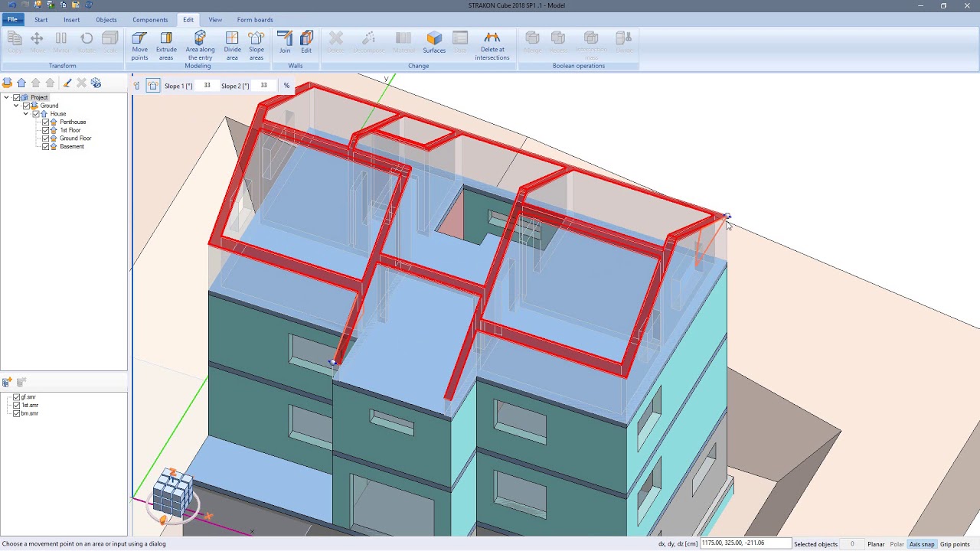
Task: Enable Planar input mode
Action: (876, 544)
